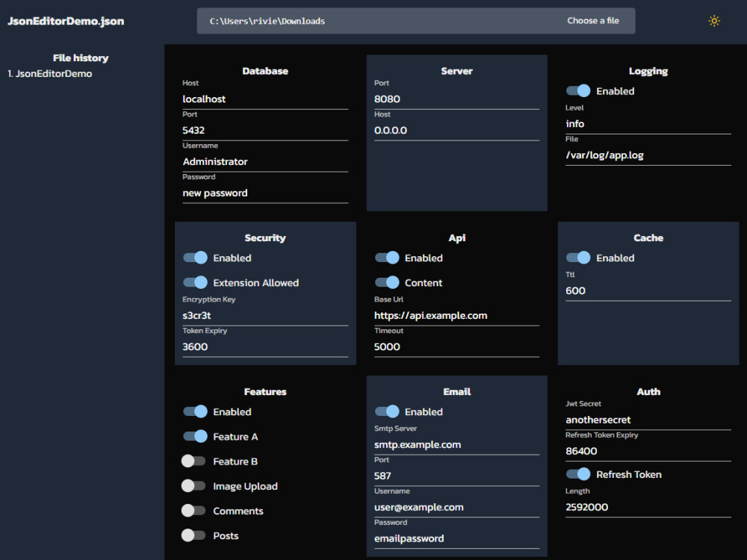Toggle the Email Enabled switch
This screenshot has width=747, height=560.
(387, 411)
